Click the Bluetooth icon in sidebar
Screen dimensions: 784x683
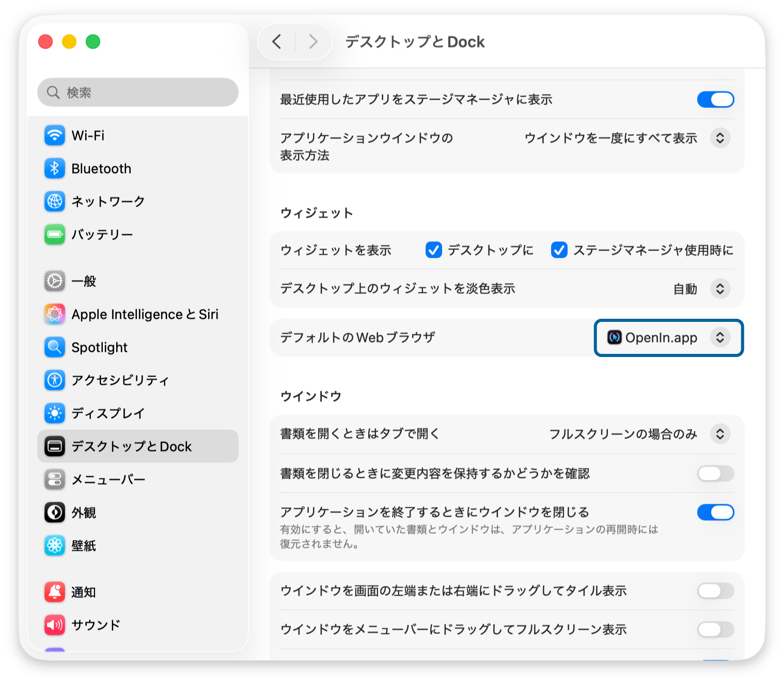tap(55, 168)
